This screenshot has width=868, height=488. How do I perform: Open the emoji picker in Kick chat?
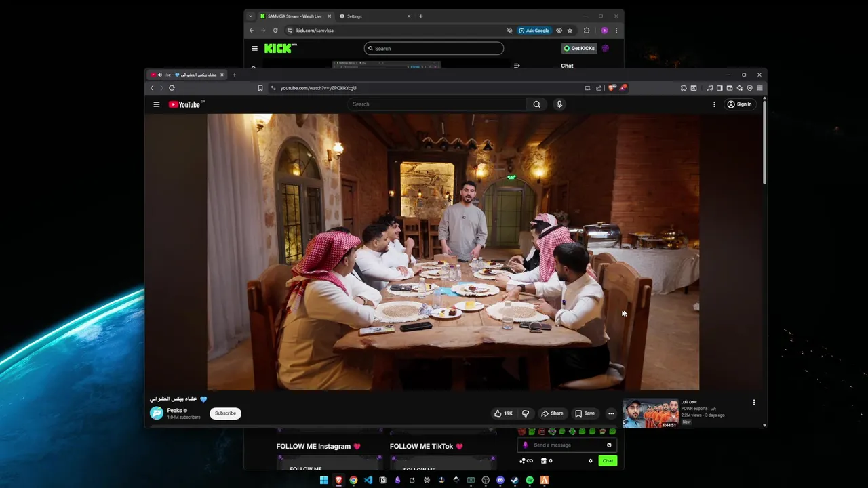coord(609,445)
